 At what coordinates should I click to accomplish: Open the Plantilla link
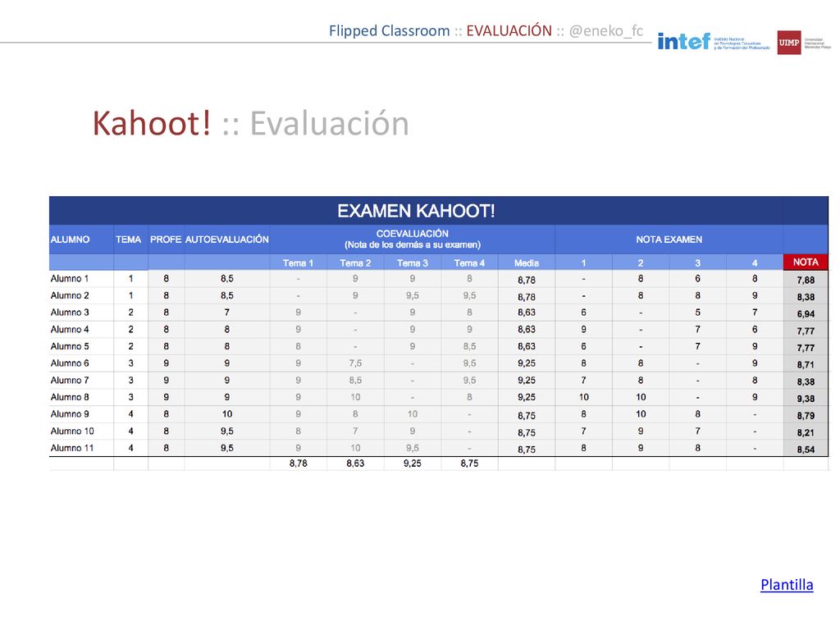pos(787,584)
